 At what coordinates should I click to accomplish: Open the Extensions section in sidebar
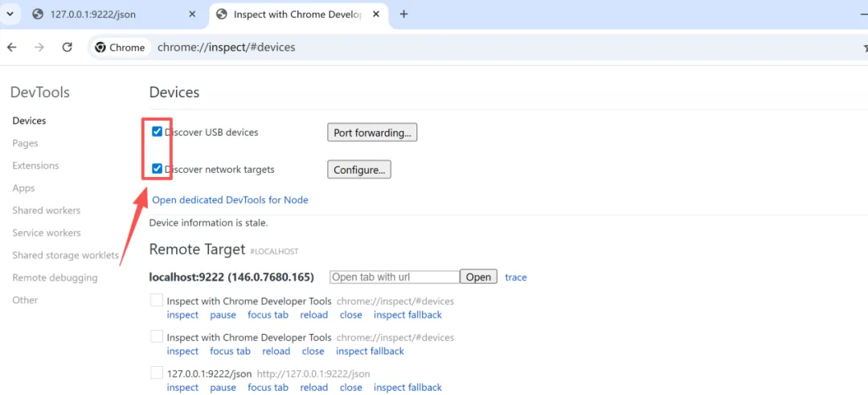point(35,166)
